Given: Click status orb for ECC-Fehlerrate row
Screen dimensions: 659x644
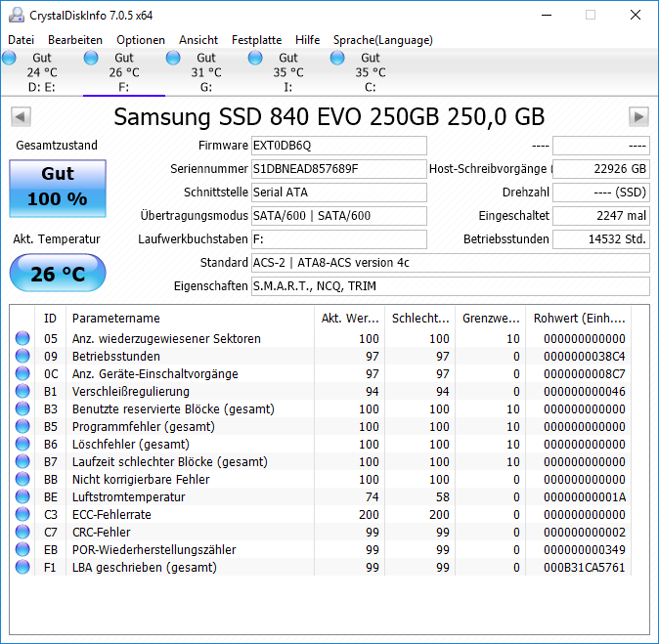Looking at the screenshot, I should point(22,515).
